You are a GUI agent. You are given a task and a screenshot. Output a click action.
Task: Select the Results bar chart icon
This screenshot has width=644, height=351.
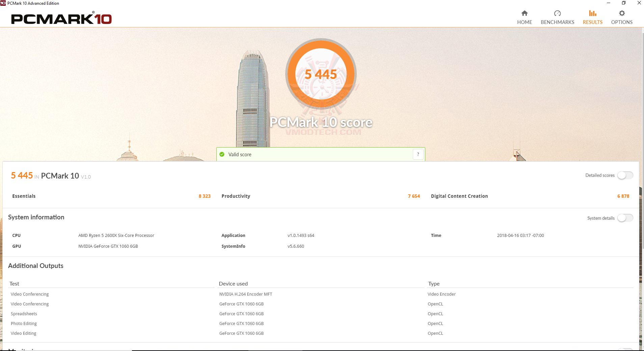click(x=592, y=13)
